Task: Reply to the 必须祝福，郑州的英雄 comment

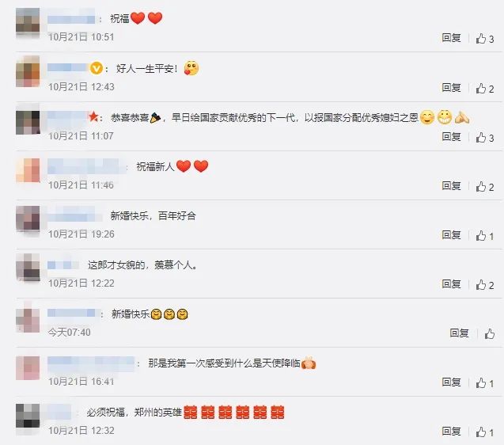Action: click(451, 432)
